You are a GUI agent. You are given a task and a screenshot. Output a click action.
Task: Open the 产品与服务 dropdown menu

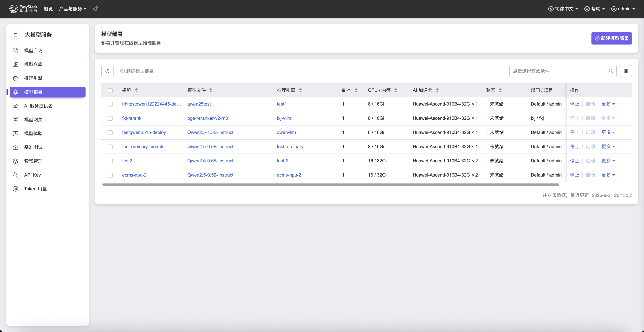click(x=72, y=9)
